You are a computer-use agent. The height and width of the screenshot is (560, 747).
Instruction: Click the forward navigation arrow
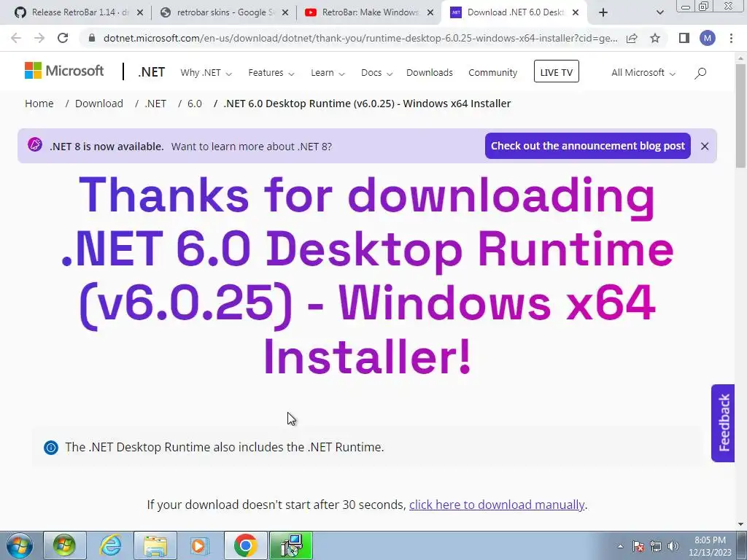click(x=39, y=38)
